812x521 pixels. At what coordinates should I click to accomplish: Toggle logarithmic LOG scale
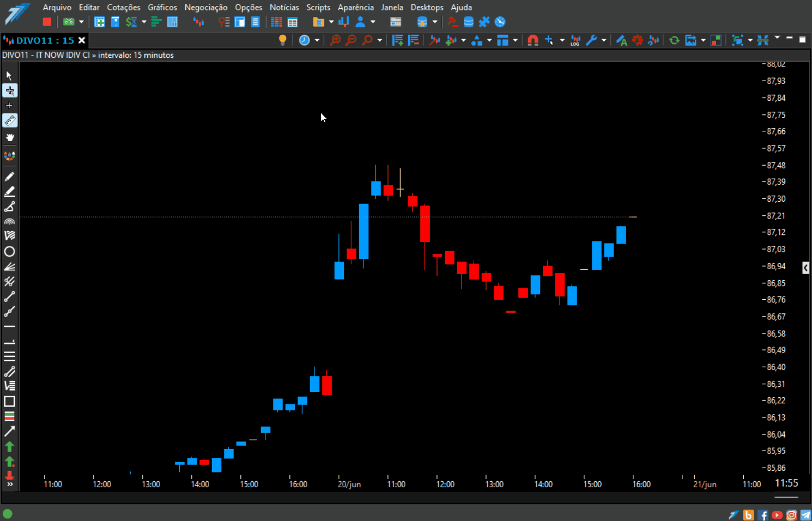pyautogui.click(x=575, y=40)
